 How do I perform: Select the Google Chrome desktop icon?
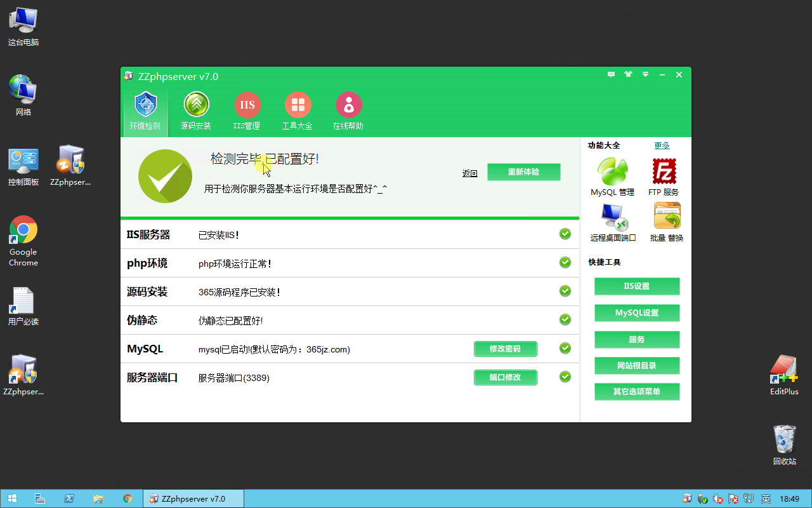pos(23,241)
